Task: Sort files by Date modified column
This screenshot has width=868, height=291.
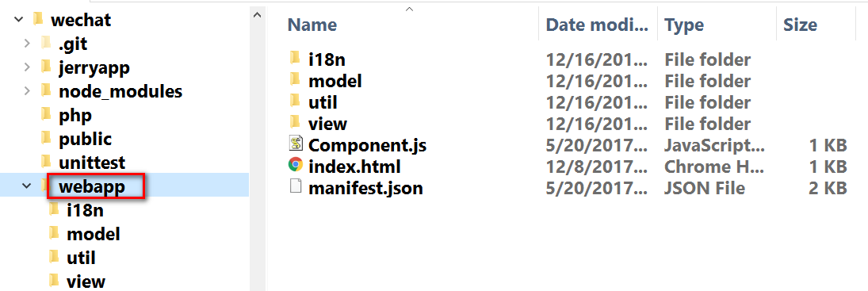Action: tap(598, 25)
